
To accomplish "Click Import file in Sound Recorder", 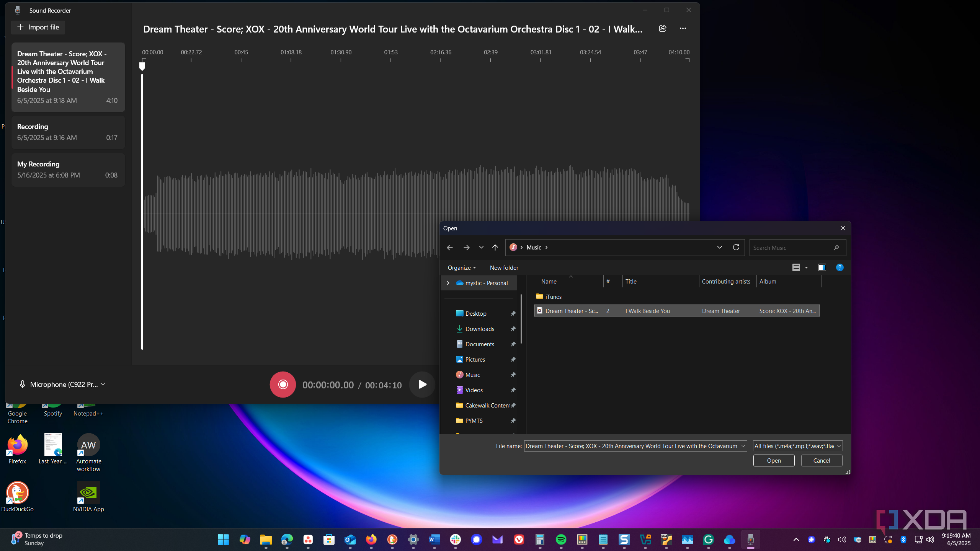I will coord(38,27).
